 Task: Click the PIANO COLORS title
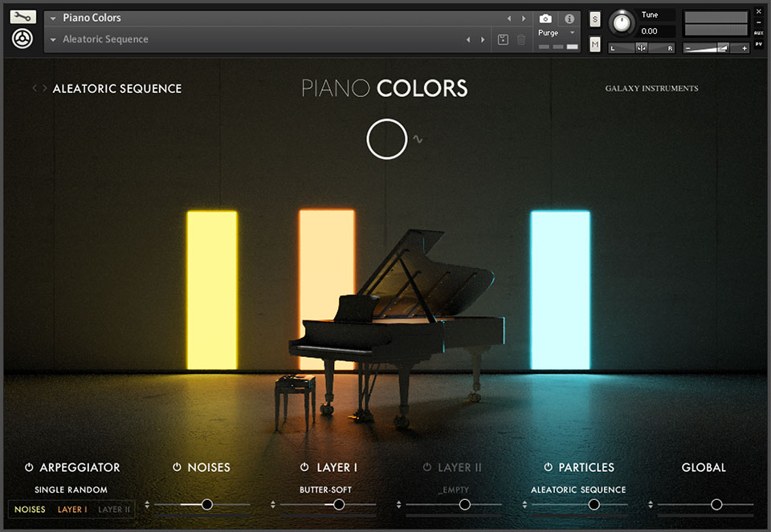[x=385, y=88]
